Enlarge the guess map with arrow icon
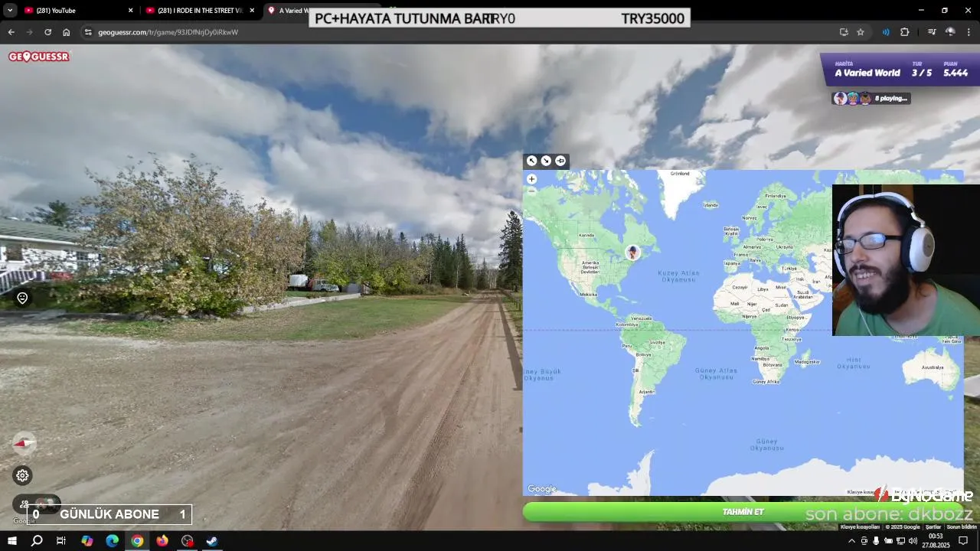 (531, 161)
